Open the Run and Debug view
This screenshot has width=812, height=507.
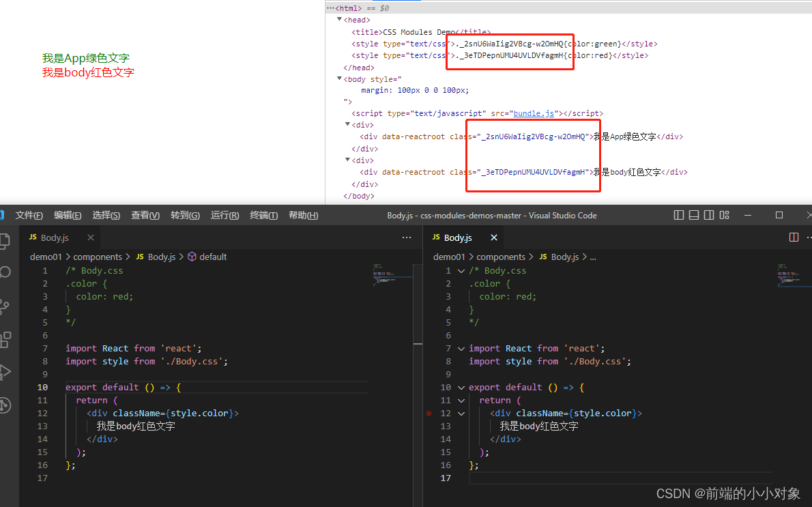pyautogui.click(x=5, y=373)
